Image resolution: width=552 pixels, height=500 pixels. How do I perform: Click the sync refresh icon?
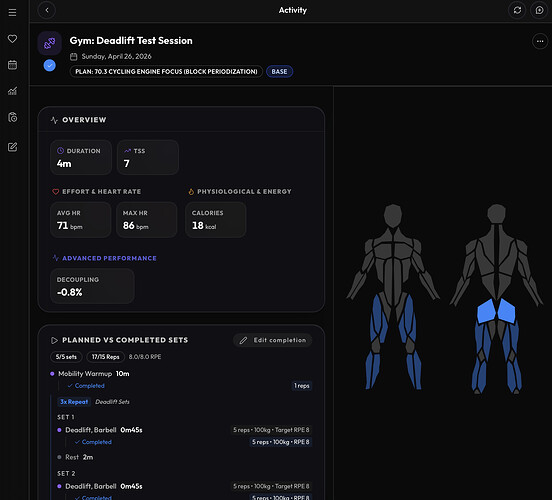point(517,10)
